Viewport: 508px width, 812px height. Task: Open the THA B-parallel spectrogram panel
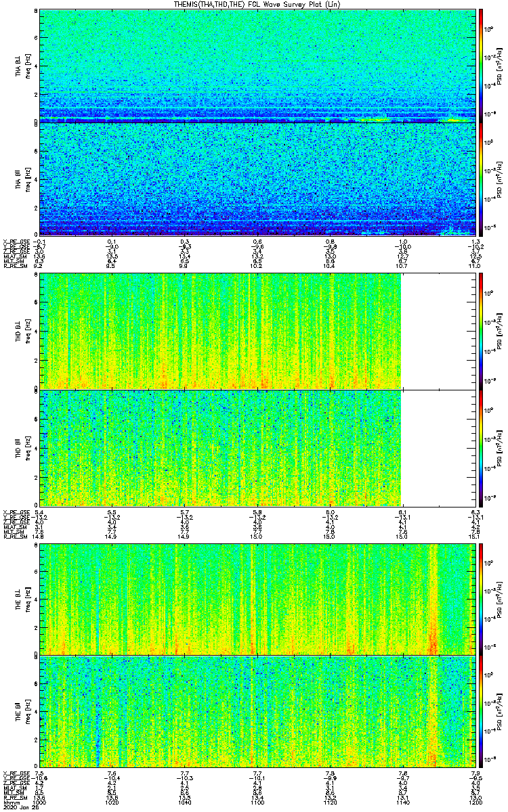(x=258, y=179)
